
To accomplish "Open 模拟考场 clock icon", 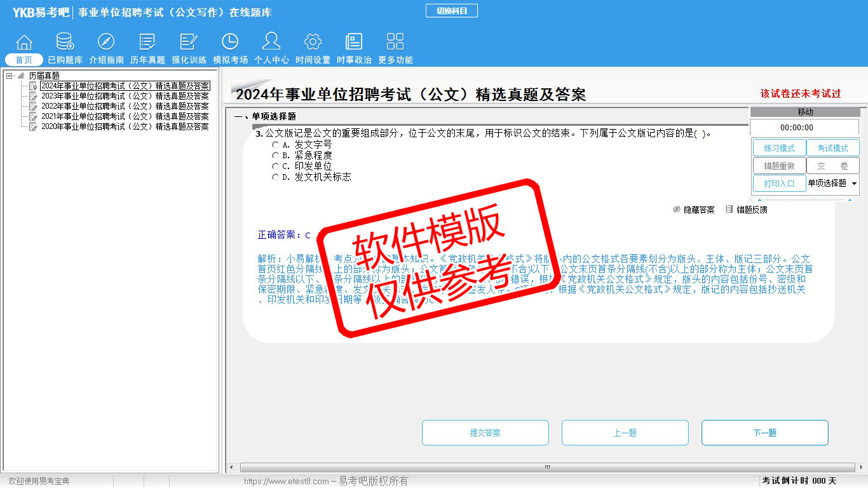I will [x=230, y=43].
